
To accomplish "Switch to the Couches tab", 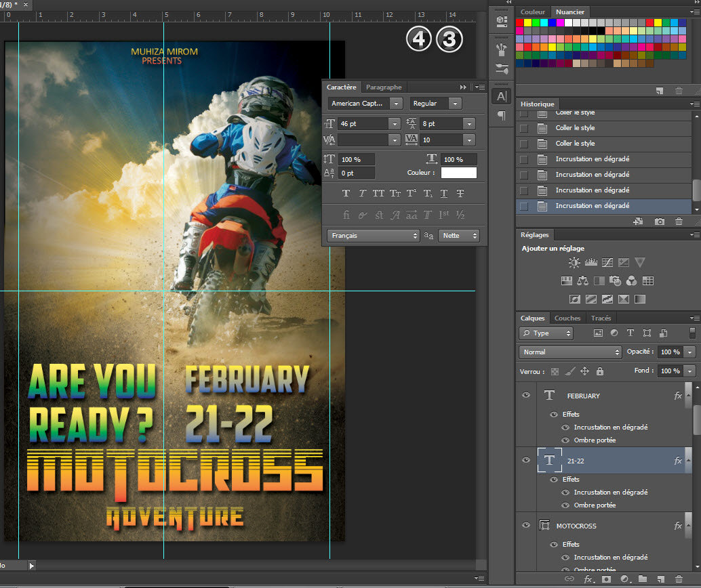I will (567, 318).
